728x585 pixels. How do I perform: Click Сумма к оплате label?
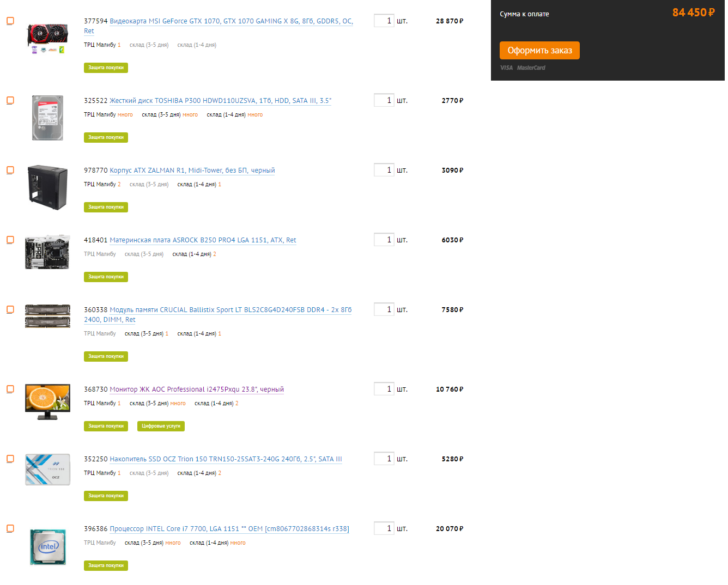coord(524,14)
